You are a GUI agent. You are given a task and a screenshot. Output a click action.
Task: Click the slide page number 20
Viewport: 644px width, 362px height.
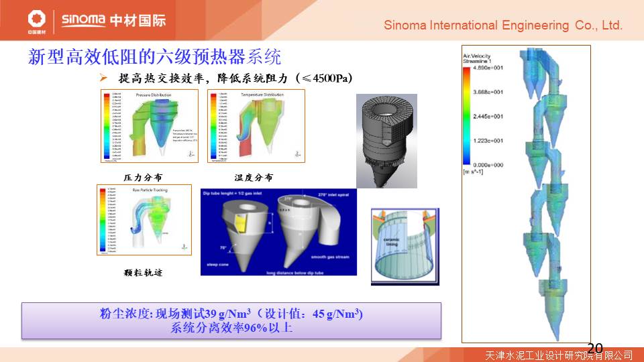pos(594,347)
